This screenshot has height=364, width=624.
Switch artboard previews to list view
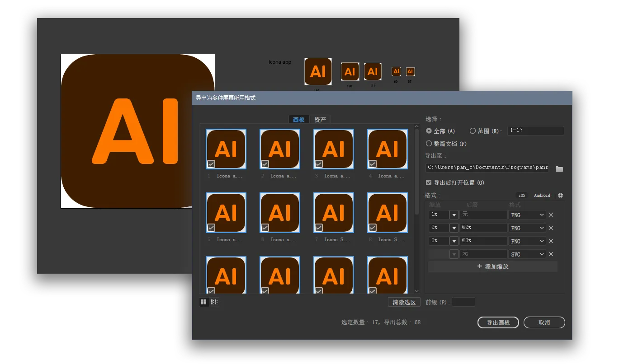click(214, 302)
